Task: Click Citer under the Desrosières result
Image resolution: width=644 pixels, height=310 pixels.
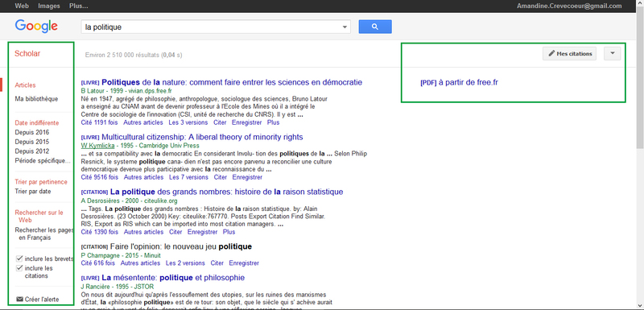Action: (x=175, y=232)
